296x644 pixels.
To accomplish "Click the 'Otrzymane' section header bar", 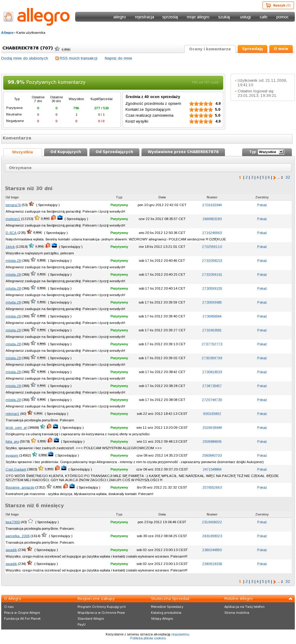I will coord(148,168).
